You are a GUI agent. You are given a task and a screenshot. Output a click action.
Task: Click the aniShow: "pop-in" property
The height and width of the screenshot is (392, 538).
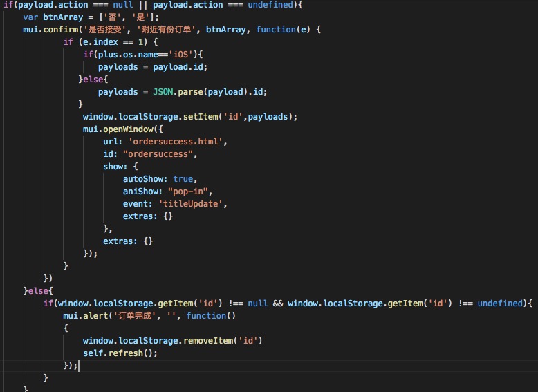(x=168, y=192)
